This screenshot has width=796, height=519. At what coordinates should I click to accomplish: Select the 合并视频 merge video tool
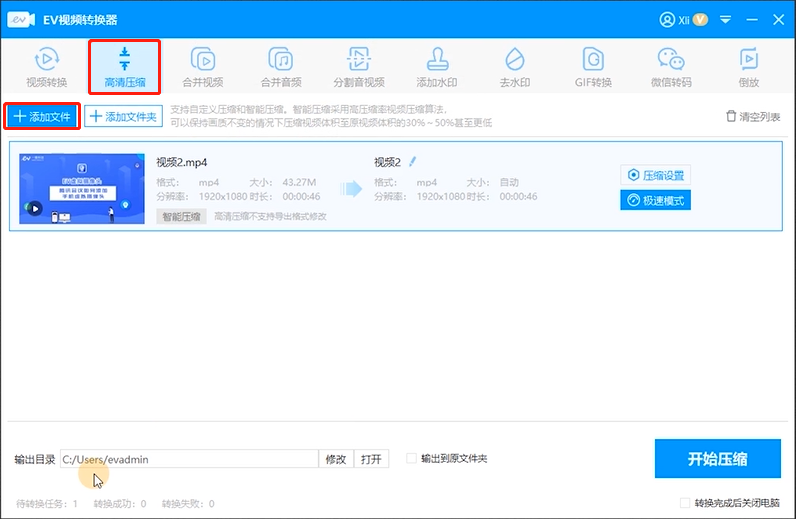tap(203, 67)
